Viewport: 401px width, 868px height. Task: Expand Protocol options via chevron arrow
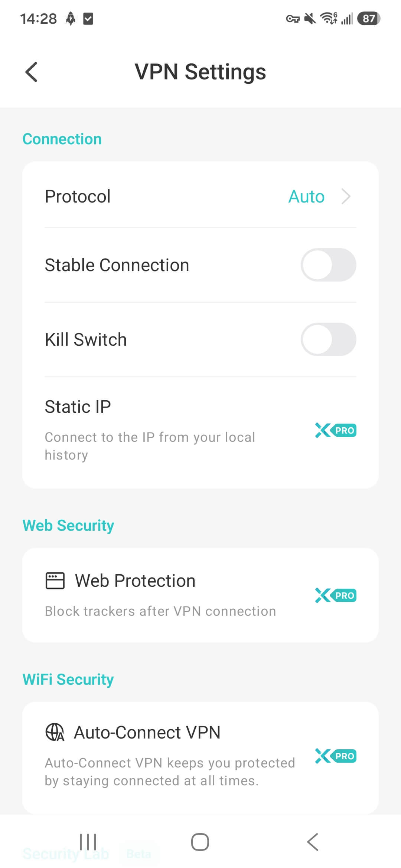[346, 197]
